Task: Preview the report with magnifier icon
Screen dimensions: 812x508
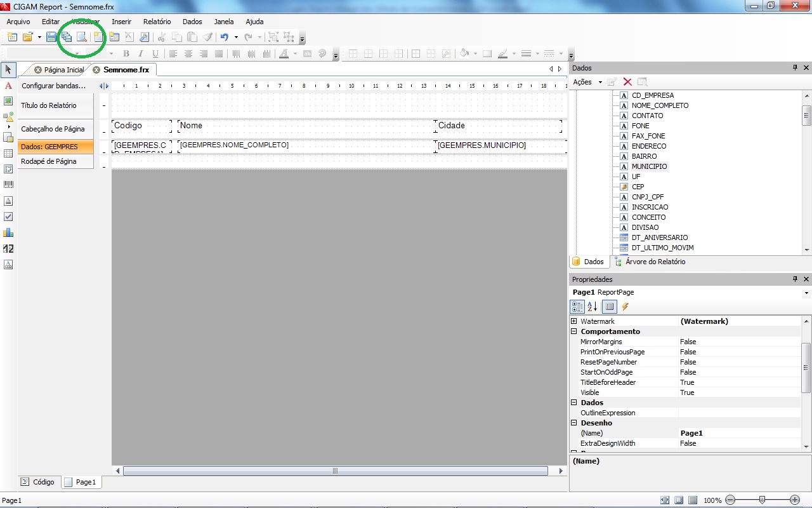Action: (81, 37)
